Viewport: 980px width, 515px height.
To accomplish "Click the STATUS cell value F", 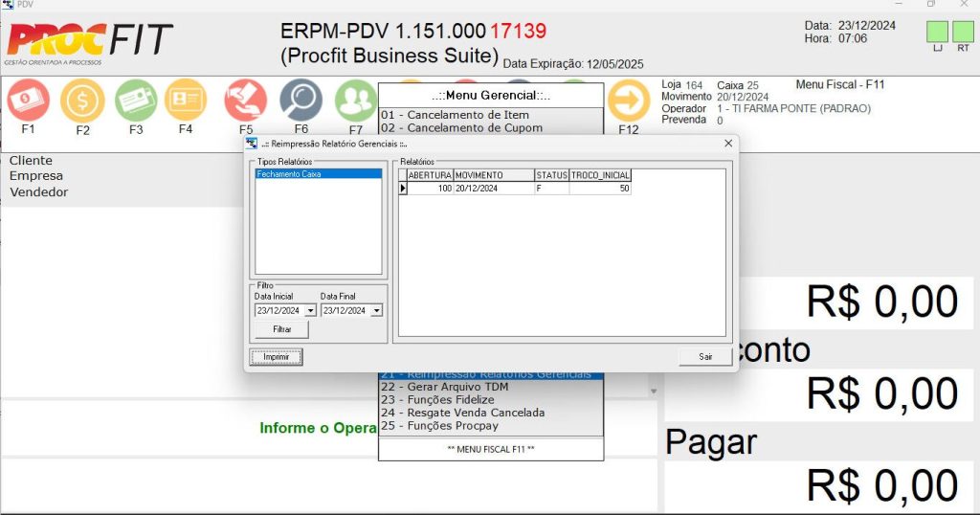I will [x=552, y=189].
